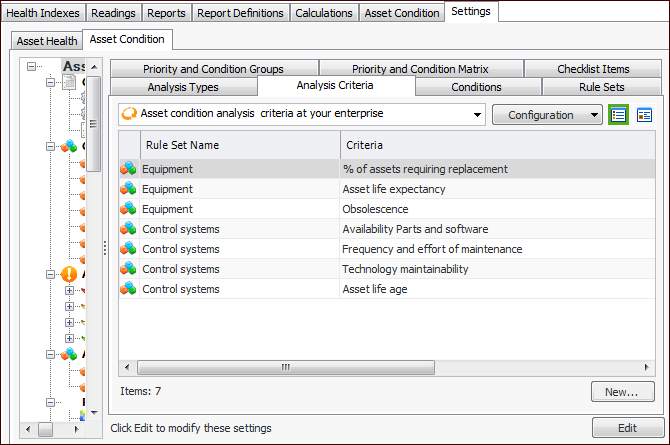The image size is (670, 445).
Task: Click icon beside Asset life age row
Action: (128, 289)
